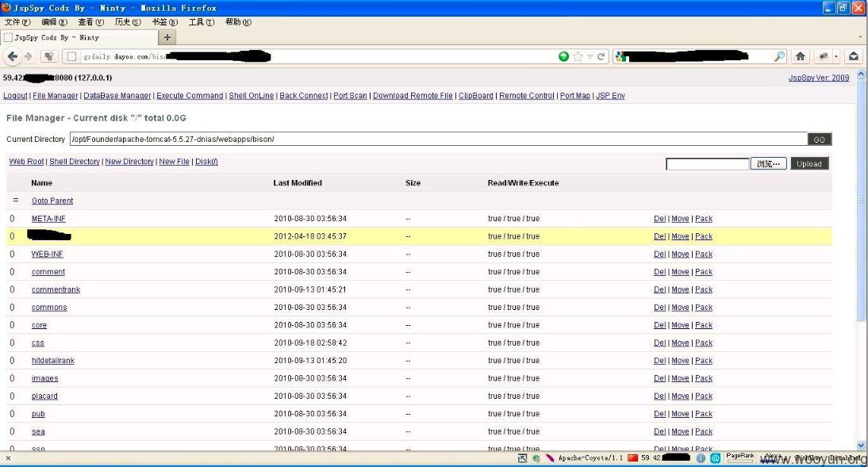
Task: Open the commentrank folder
Action: point(56,289)
